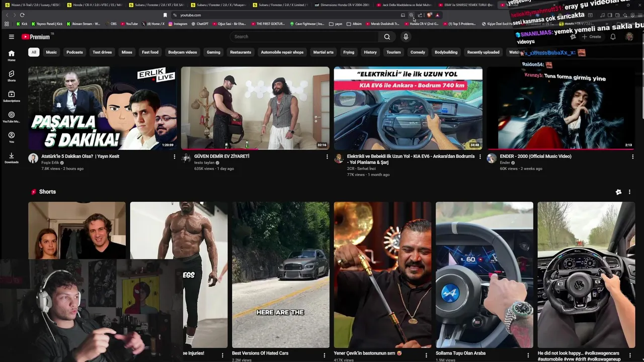The image size is (644, 362).
Task: Choose the Mixes filter chip
Action: pyautogui.click(x=127, y=52)
